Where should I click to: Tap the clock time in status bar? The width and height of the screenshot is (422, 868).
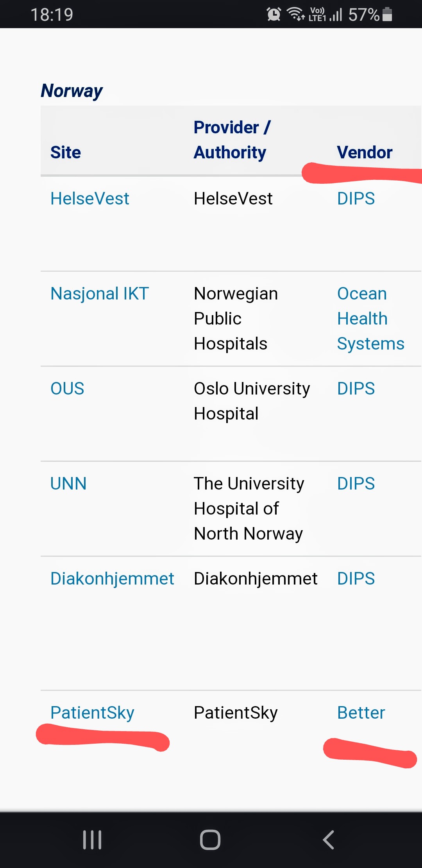coord(52,15)
